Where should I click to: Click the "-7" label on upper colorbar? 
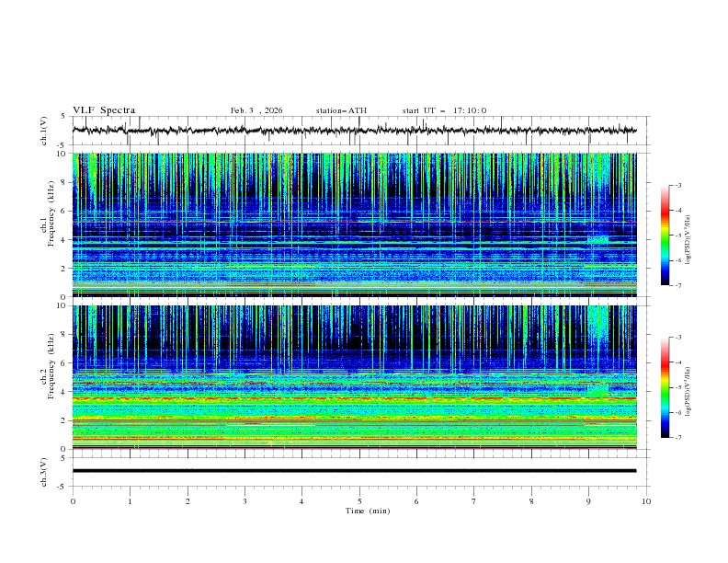click(677, 285)
